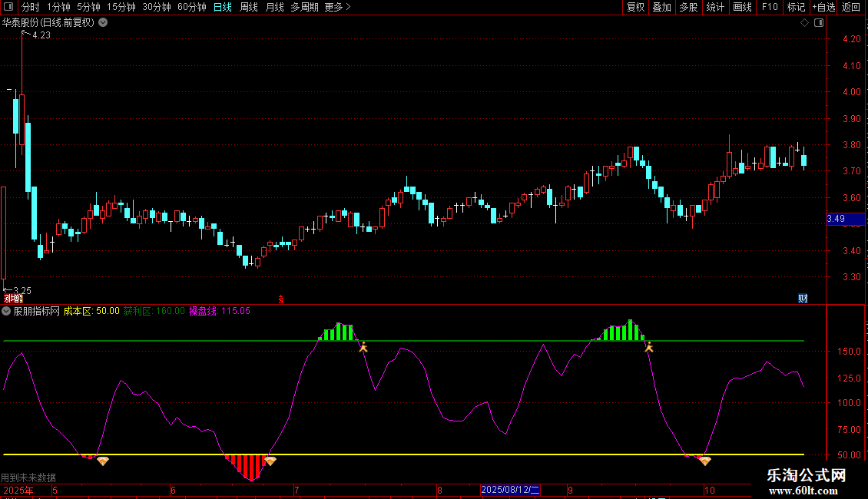Viewport: 868px width, 499px height.
Task: Click the buy diamond near October
Action: tap(704, 461)
